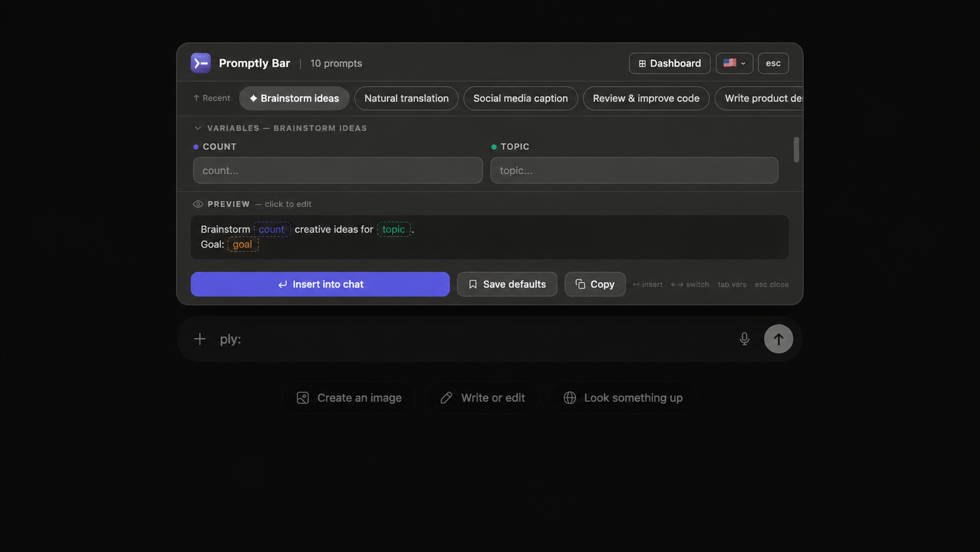Open the US flag language dropdown

tap(734, 63)
